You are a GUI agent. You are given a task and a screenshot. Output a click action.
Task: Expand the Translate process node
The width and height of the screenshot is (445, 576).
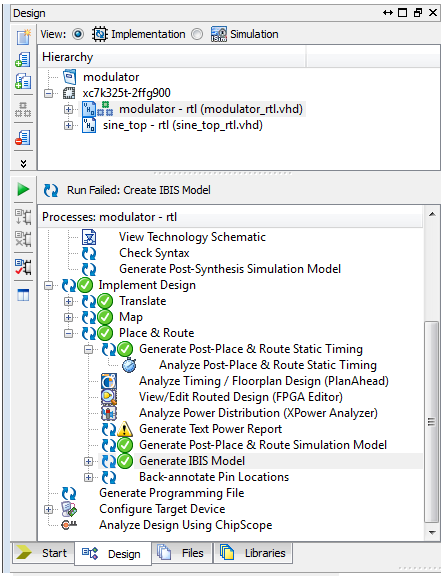pos(68,302)
